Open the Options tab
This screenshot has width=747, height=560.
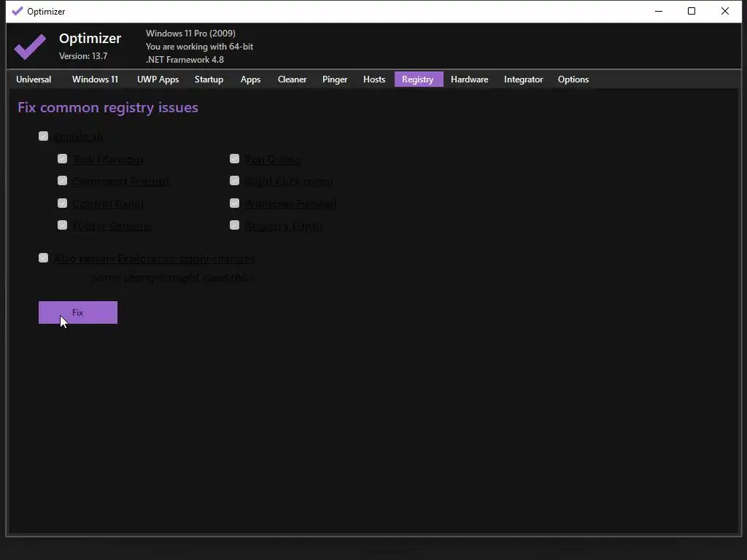coord(573,79)
